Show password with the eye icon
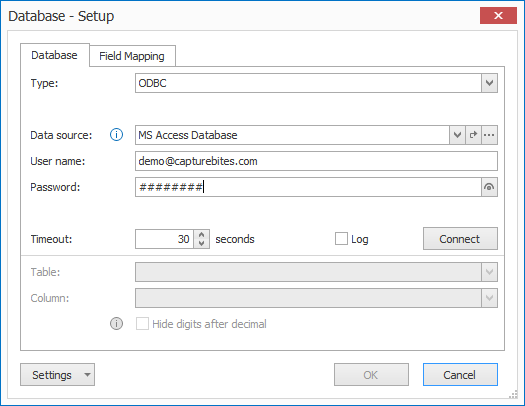This screenshot has height=406, width=525. click(489, 187)
